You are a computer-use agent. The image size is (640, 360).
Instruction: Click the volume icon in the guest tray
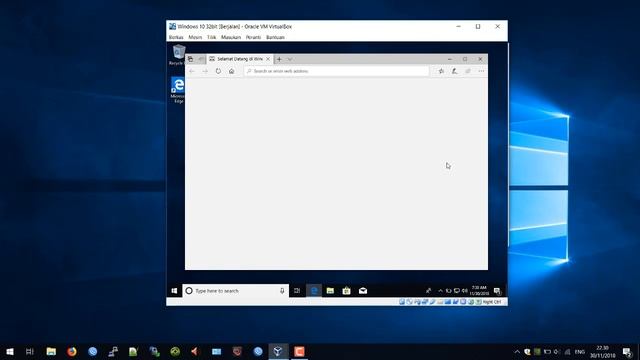point(464,291)
